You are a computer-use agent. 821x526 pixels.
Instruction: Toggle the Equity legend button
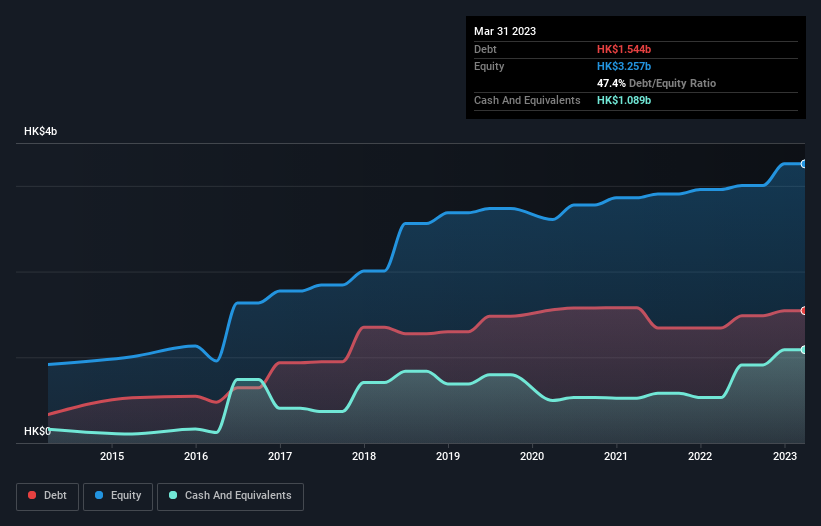point(118,496)
